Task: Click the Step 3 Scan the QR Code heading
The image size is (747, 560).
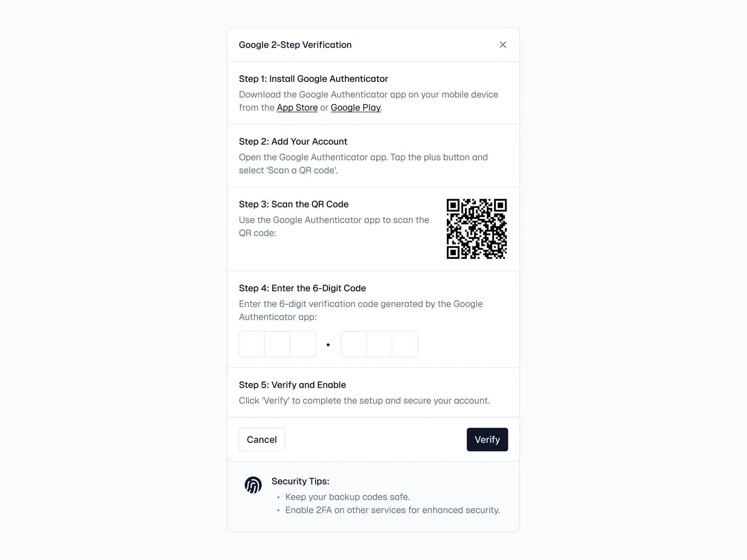Action: coord(294,204)
